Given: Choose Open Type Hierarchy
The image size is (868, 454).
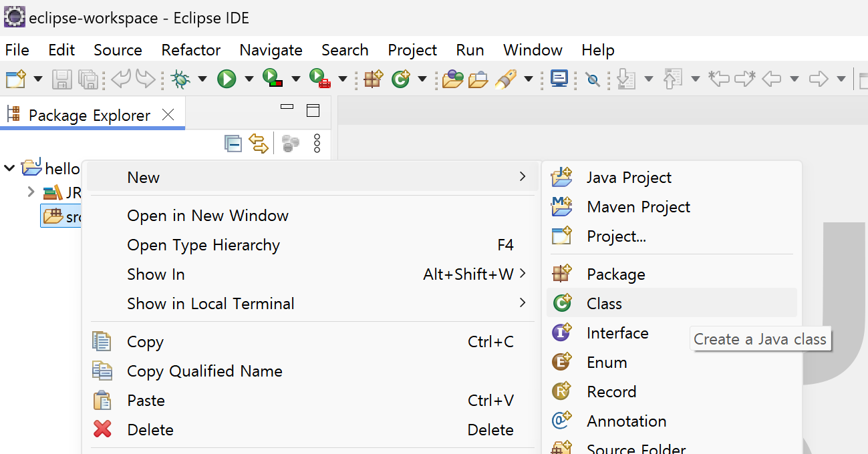Looking at the screenshot, I should 313,245.
